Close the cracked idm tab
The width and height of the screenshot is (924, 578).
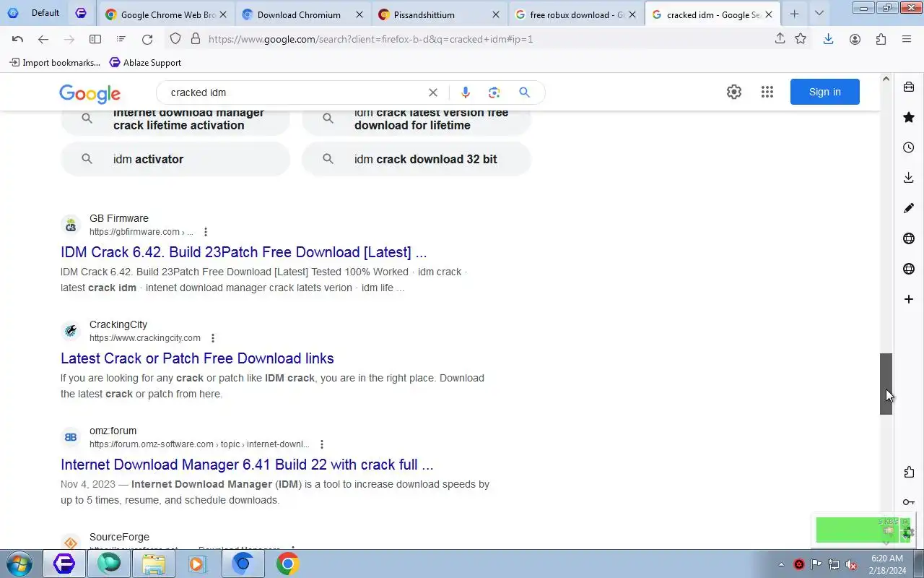tap(769, 14)
